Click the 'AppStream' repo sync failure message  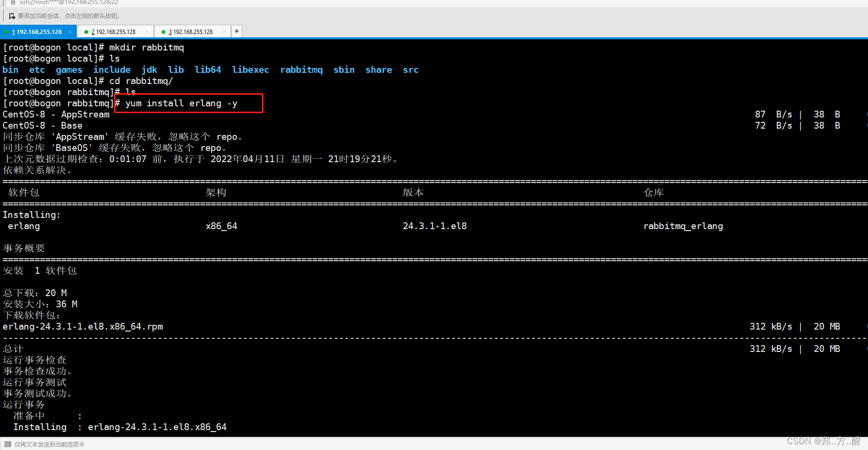click(x=123, y=137)
